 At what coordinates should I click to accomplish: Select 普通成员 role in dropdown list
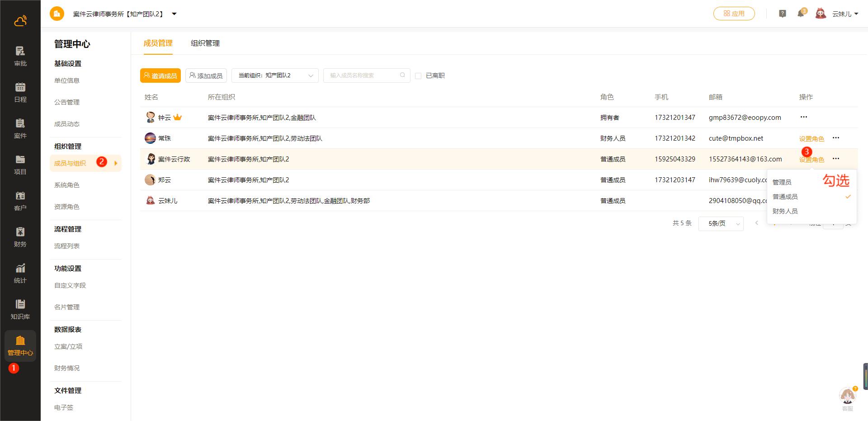[x=785, y=197]
